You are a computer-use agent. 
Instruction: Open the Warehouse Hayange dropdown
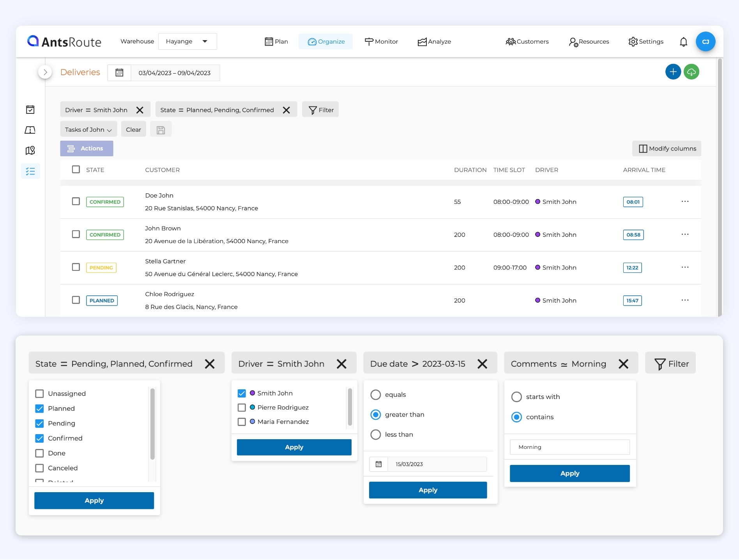187,41
